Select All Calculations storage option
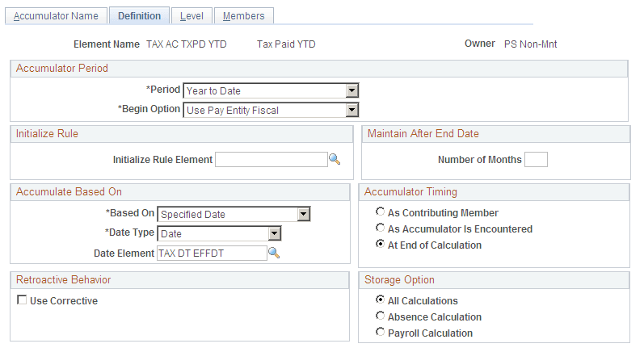 click(x=381, y=301)
